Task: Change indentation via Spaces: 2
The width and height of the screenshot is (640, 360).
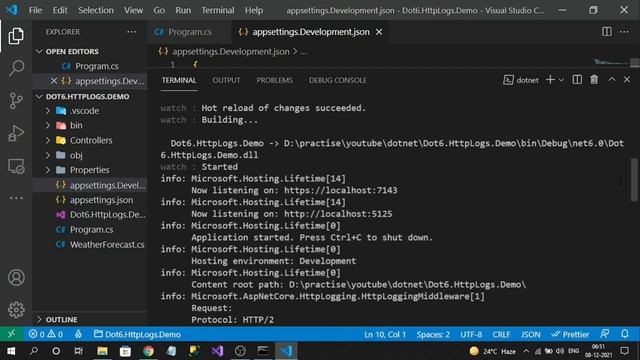Action: (433, 334)
